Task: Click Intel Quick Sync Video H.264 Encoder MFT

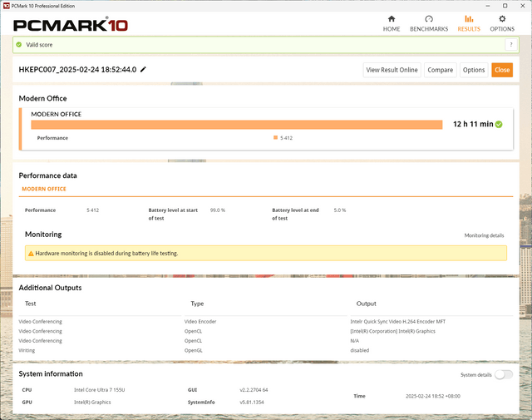Action: pyautogui.click(x=397, y=322)
